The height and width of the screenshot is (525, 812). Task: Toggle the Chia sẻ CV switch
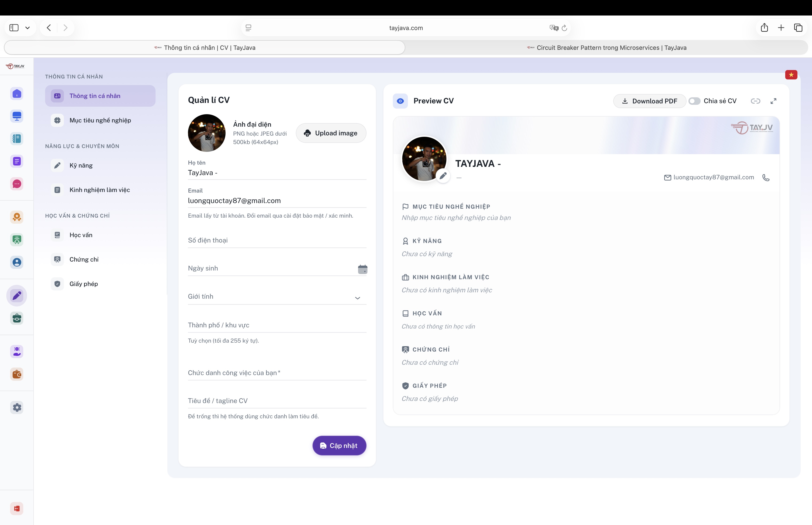pos(694,101)
